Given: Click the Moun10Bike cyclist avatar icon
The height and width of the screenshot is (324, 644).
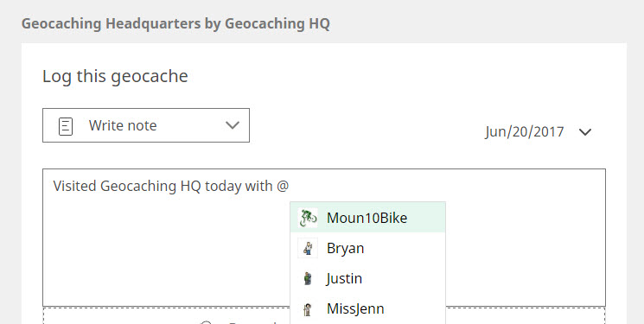Looking at the screenshot, I should (308, 218).
